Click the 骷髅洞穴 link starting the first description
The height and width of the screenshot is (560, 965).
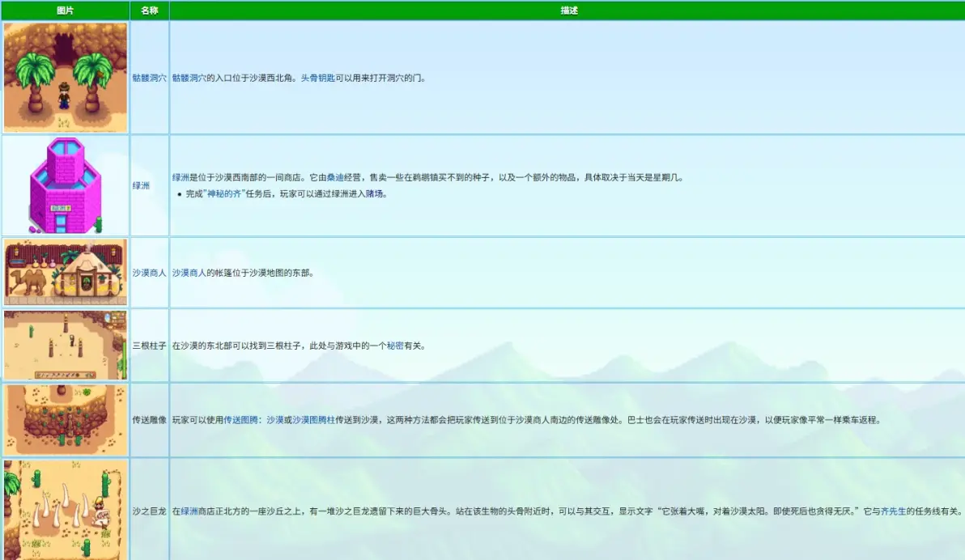pyautogui.click(x=189, y=78)
